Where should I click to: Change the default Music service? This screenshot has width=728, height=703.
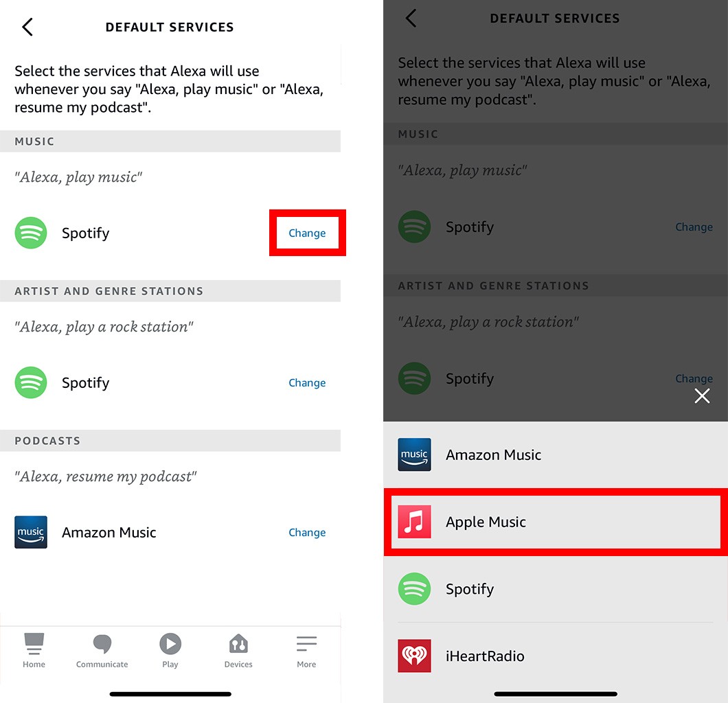point(308,233)
